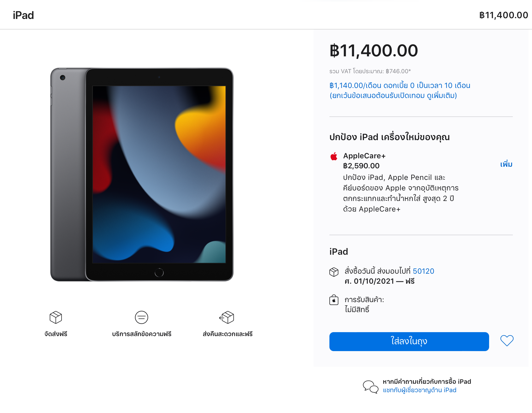Click the free returns box icon
Image resolution: width=532 pixels, height=413 pixels.
227,317
